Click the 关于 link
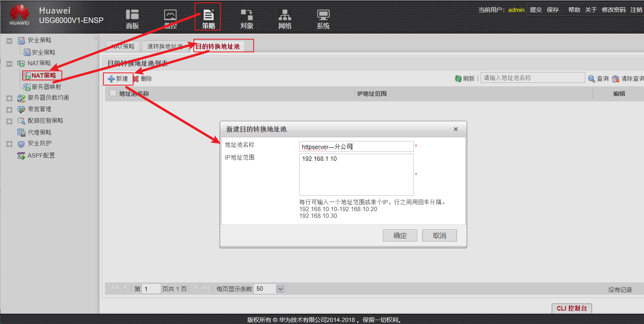Screen dimensions: 644x324 click(591, 10)
